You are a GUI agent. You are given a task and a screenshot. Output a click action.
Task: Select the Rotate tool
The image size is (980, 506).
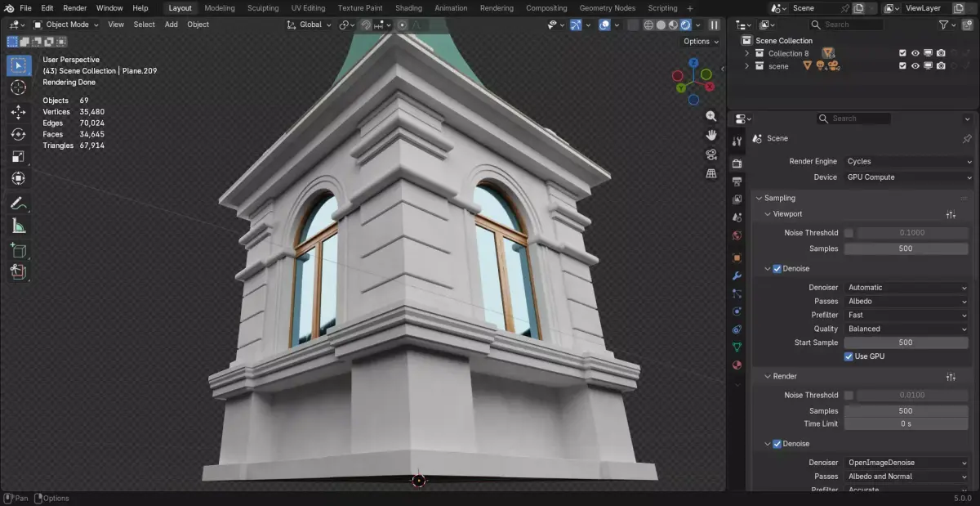(18, 134)
